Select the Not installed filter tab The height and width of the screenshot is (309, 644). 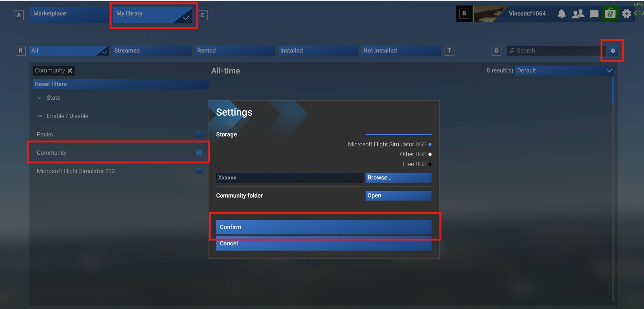pos(400,51)
